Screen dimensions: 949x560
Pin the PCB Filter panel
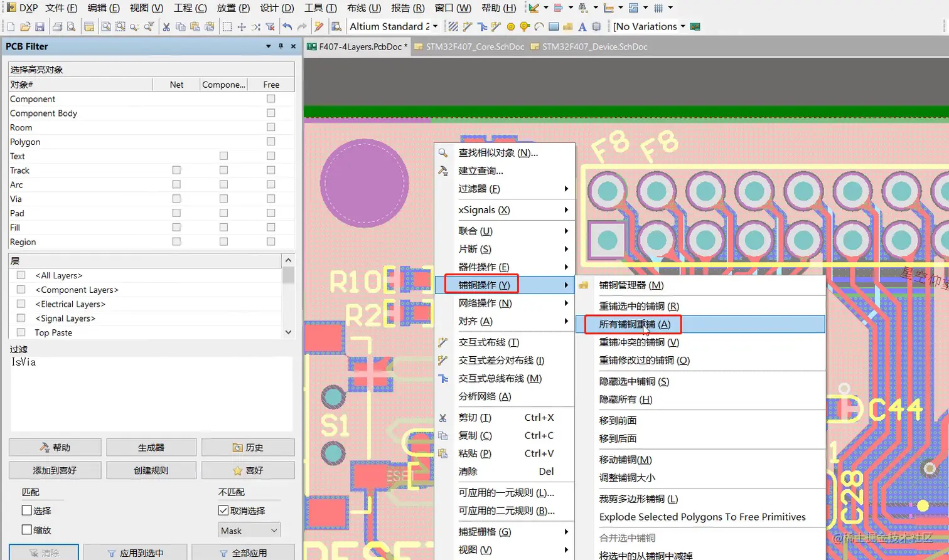pos(281,46)
